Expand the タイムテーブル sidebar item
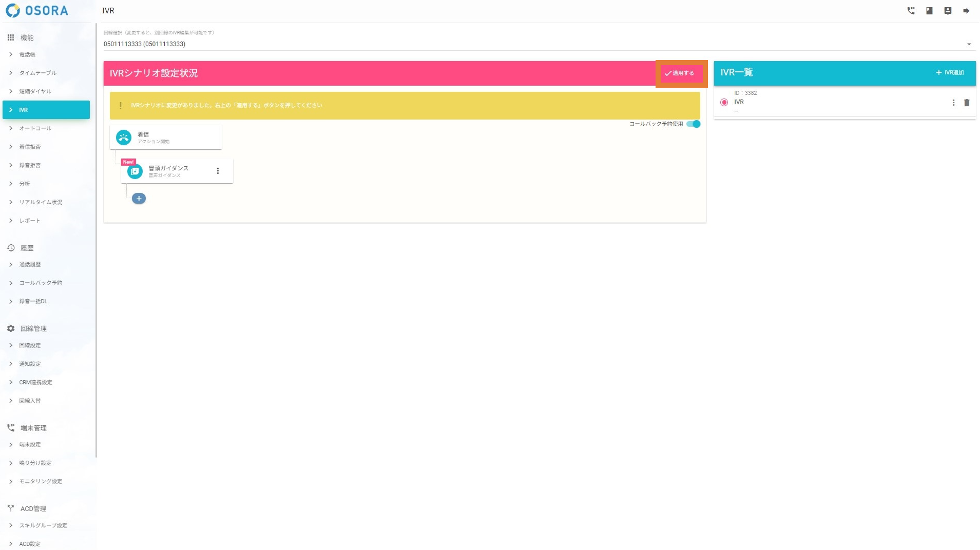980x550 pixels. 37,73
